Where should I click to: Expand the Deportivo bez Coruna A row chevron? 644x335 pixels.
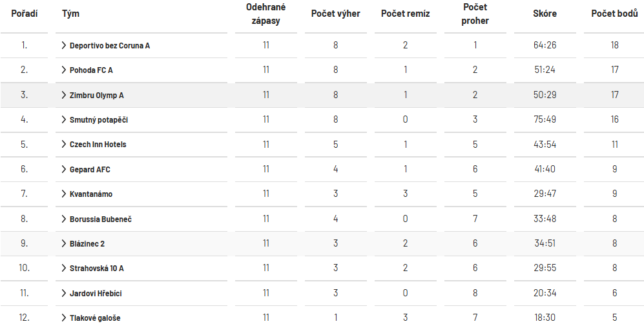64,45
